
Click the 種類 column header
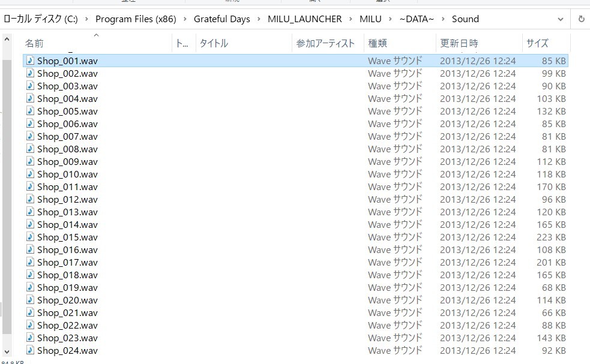[378, 43]
